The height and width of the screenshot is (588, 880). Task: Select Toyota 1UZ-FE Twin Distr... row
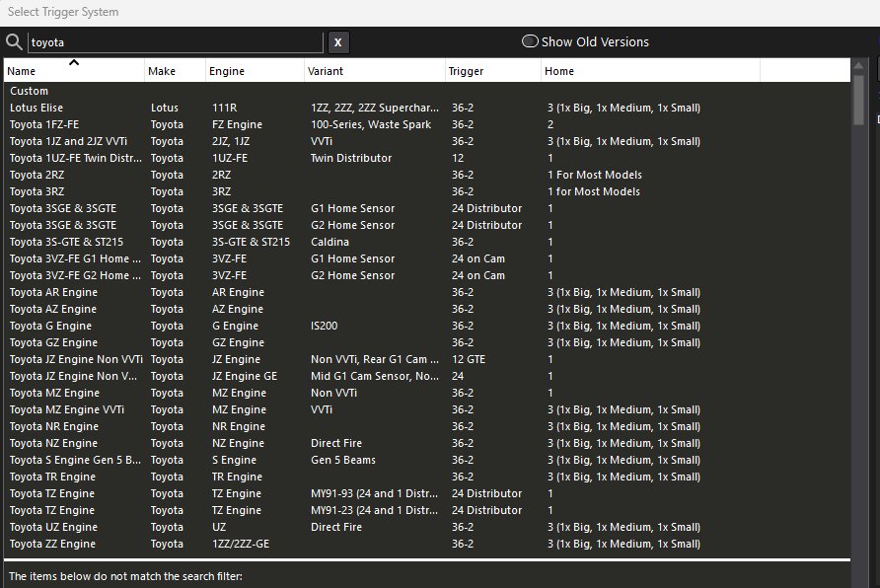426,158
